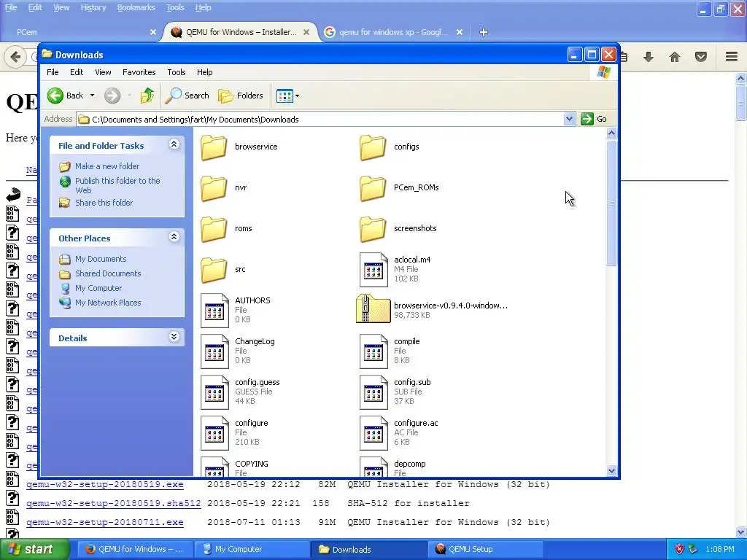The width and height of the screenshot is (747, 560).
Task: Select the configure.ac file icon
Action: (x=373, y=433)
